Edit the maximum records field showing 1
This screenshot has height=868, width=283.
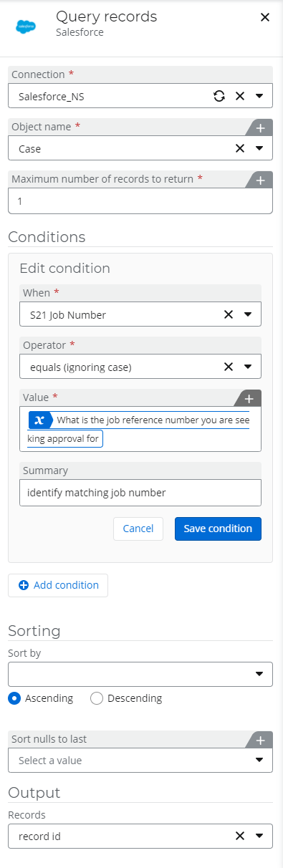(x=140, y=201)
